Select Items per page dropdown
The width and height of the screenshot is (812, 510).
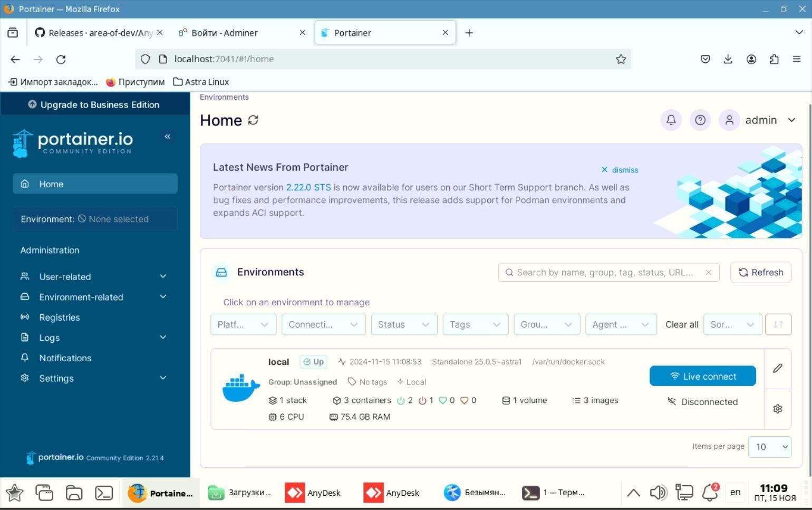pyautogui.click(x=769, y=447)
